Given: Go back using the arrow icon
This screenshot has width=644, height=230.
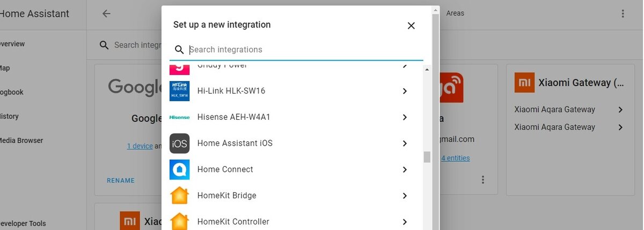Looking at the screenshot, I should [x=106, y=13].
